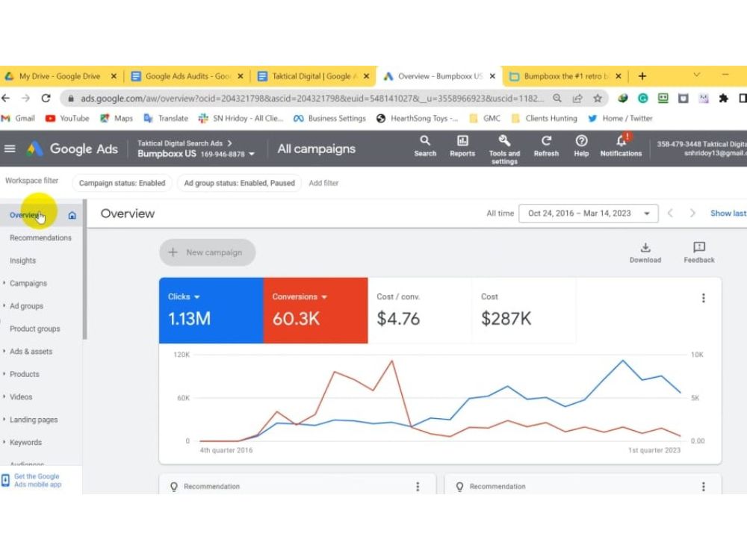Screen dimensions: 747x560
Task: Click the zoom magnifier in address bar
Action: [x=557, y=98]
